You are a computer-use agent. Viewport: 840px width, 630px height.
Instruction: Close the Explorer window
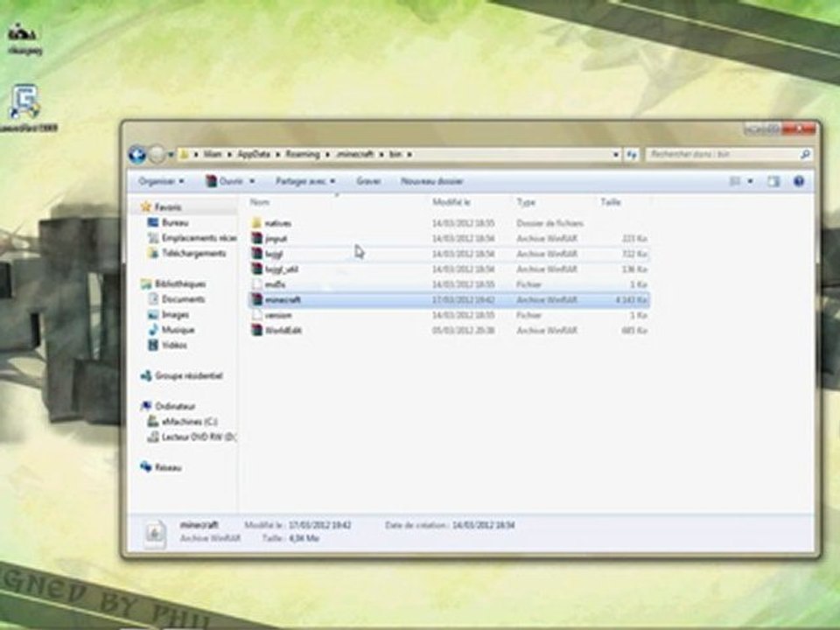coord(799,129)
